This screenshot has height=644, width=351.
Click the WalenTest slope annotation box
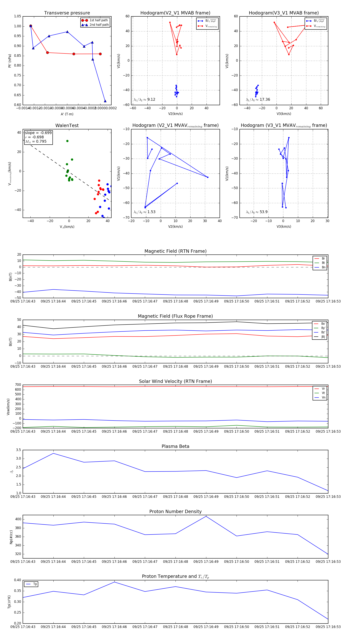click(38, 137)
